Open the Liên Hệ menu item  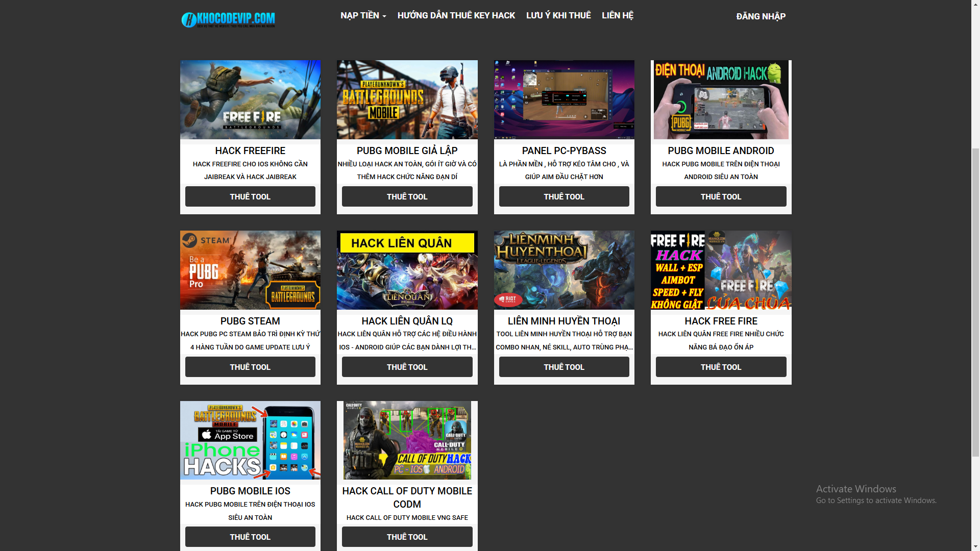[617, 16]
